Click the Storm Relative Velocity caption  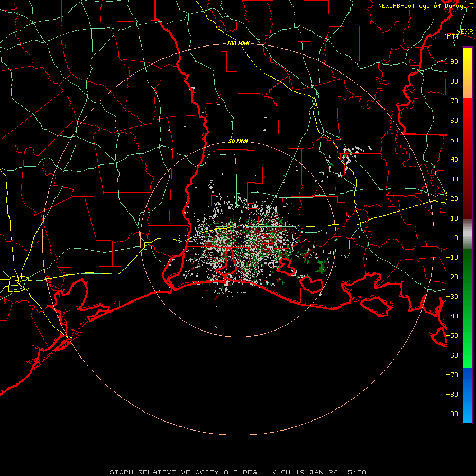tap(238, 472)
